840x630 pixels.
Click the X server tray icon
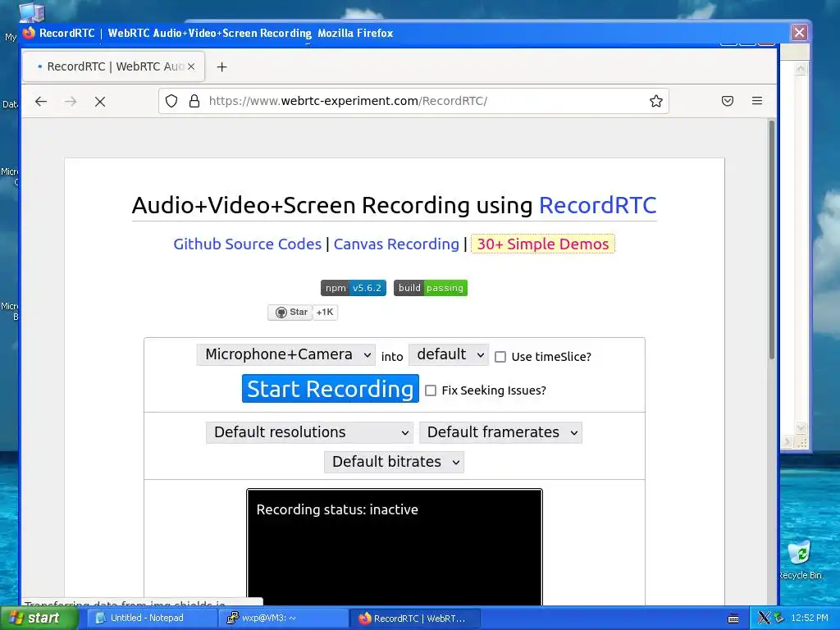point(765,619)
